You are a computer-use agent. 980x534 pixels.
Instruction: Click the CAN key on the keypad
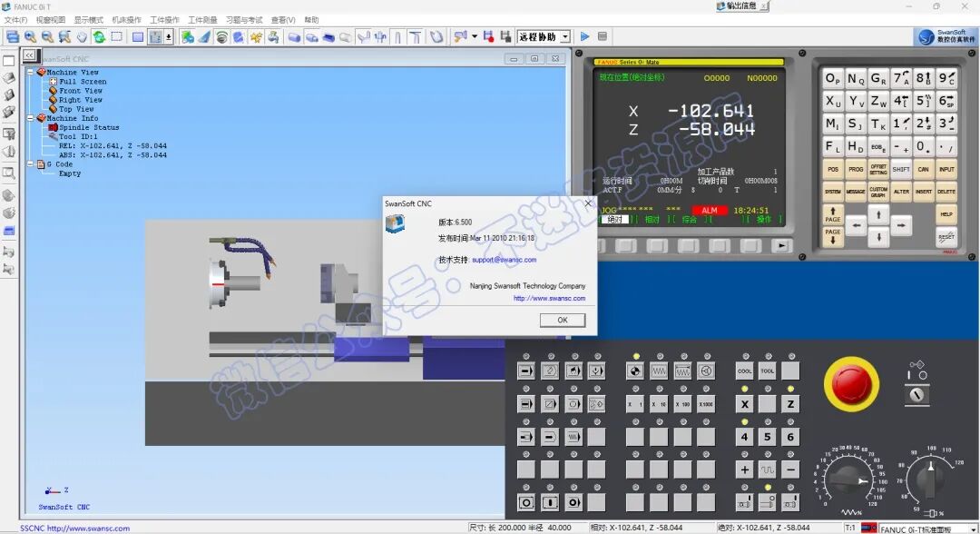(924, 170)
